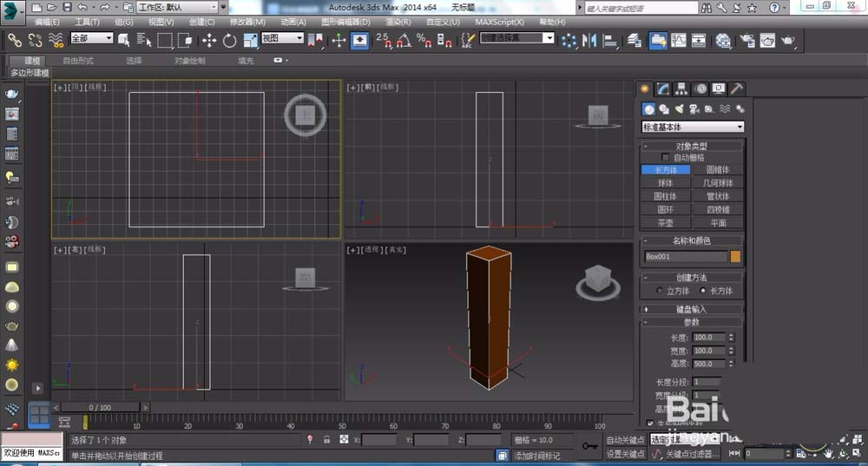Select the 长方体 creation method radio
The image size is (868, 466).
(703, 291)
